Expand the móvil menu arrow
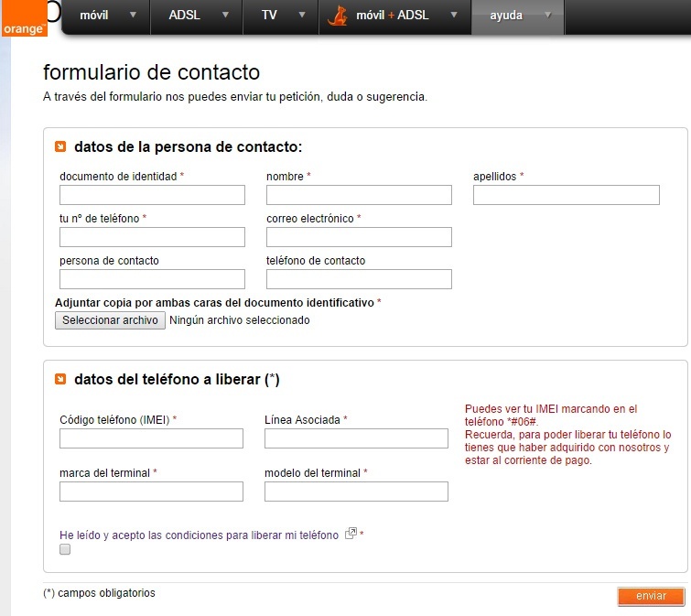Image resolution: width=691 pixels, height=616 pixels. click(x=134, y=16)
